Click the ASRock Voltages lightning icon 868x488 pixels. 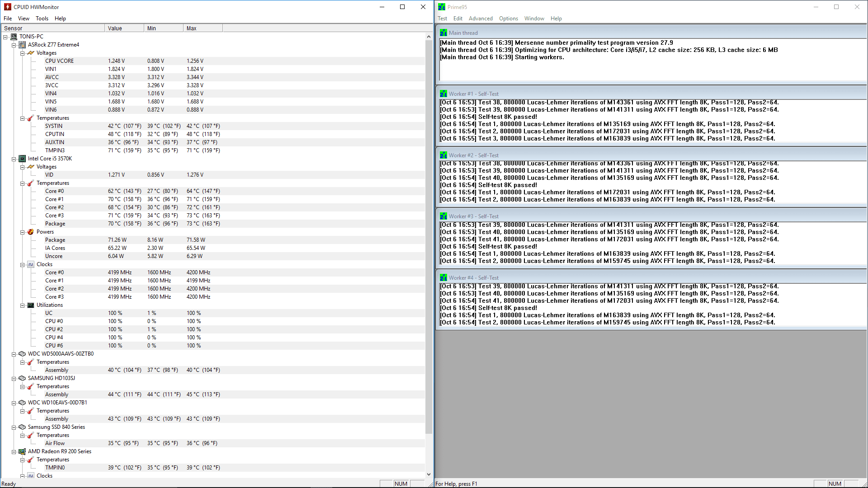31,53
